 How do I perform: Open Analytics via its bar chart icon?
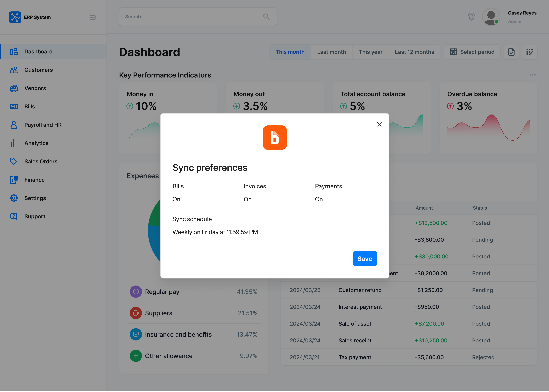click(x=14, y=143)
